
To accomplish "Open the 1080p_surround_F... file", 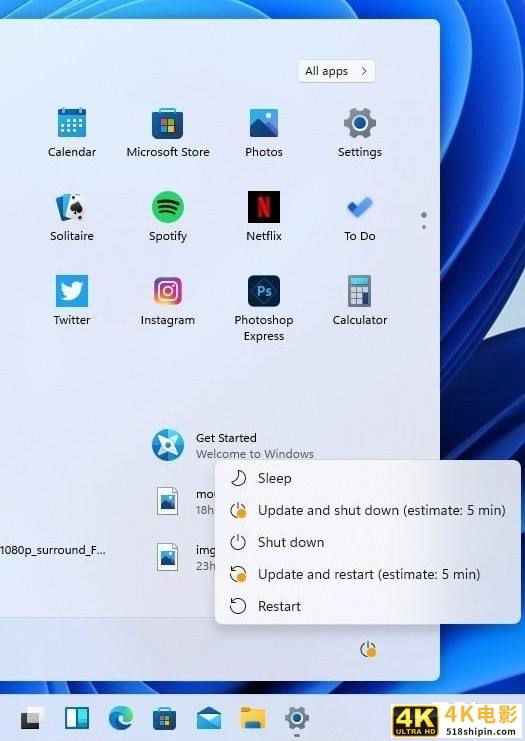I will pyautogui.click(x=53, y=550).
